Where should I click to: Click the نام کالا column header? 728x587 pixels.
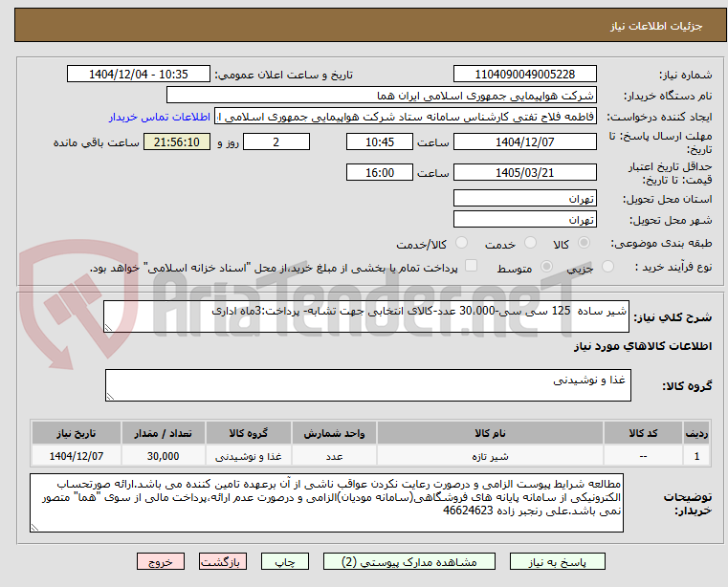tap(490, 433)
